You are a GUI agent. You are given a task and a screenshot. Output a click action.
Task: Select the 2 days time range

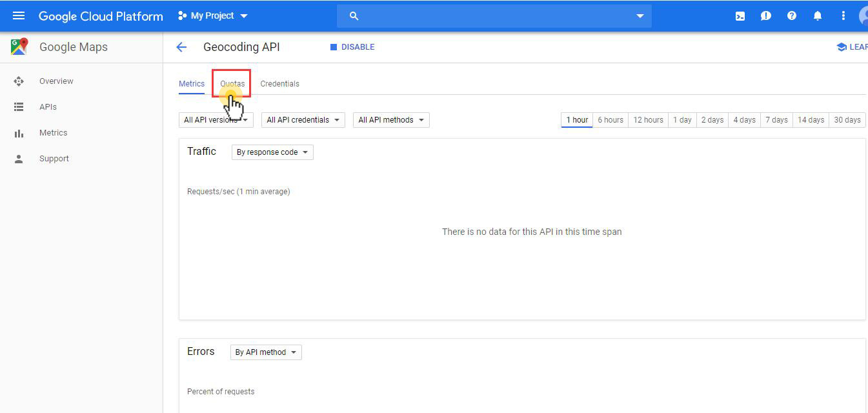pyautogui.click(x=712, y=120)
